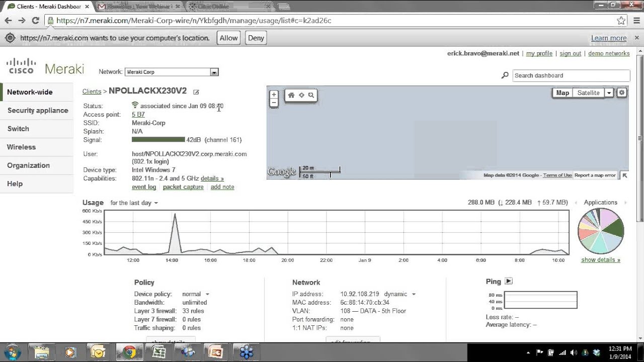This screenshot has width=644, height=362.
Task: Click 'Report a map error'
Action: (595, 175)
